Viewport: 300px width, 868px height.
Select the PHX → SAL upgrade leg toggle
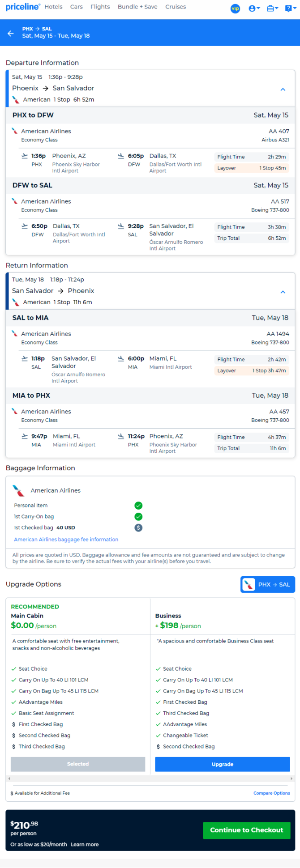[268, 584]
